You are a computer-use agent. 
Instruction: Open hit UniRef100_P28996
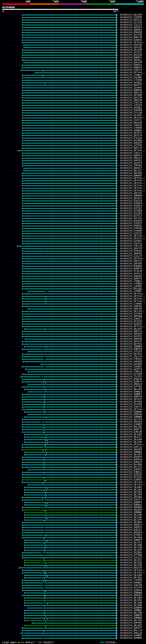coord(131,17)
